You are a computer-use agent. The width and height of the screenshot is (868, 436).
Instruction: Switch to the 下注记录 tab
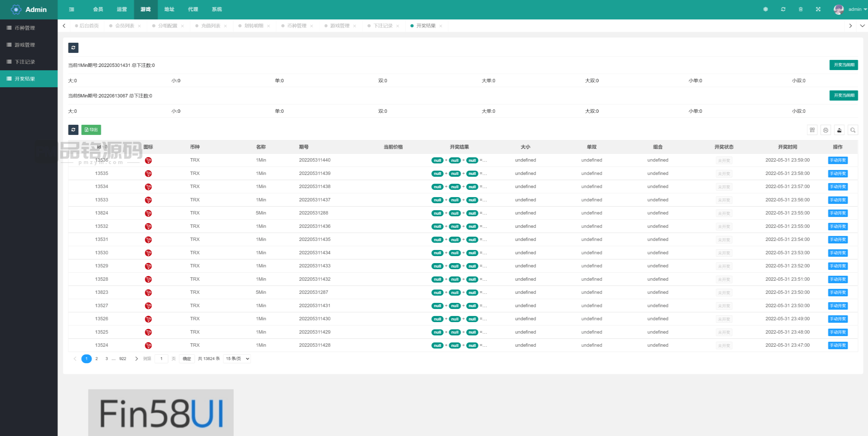pos(383,26)
